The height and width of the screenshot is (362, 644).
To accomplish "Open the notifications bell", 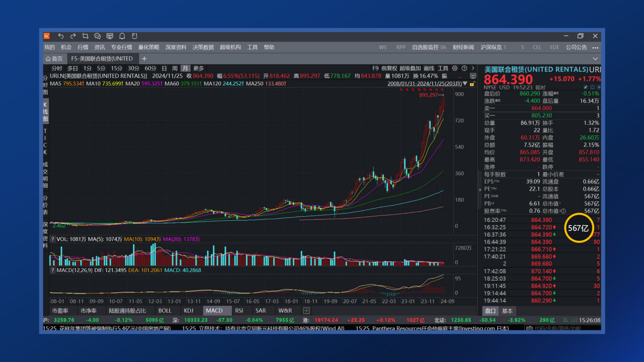I will [x=122, y=36].
